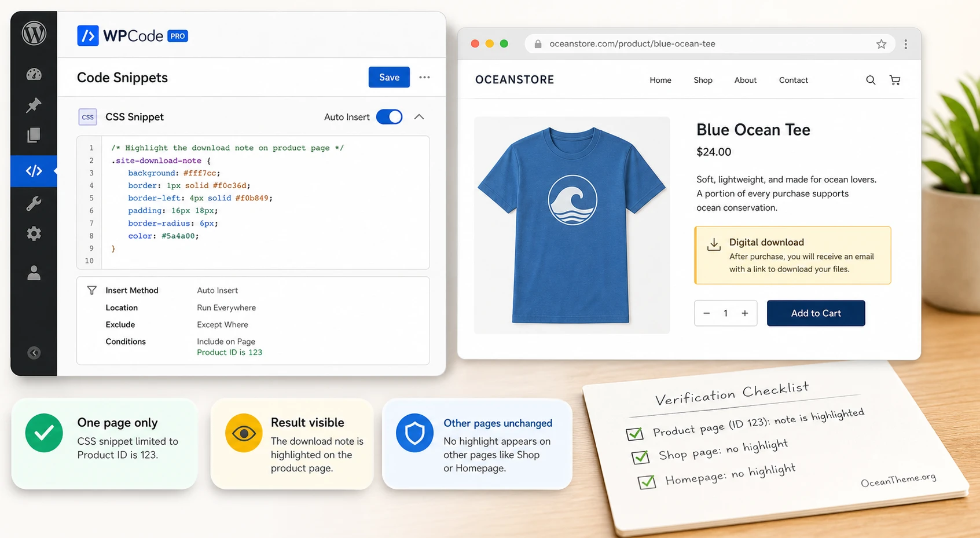This screenshot has height=538, width=980.
Task: Click the blue t-shirt product image
Action: [572, 225]
